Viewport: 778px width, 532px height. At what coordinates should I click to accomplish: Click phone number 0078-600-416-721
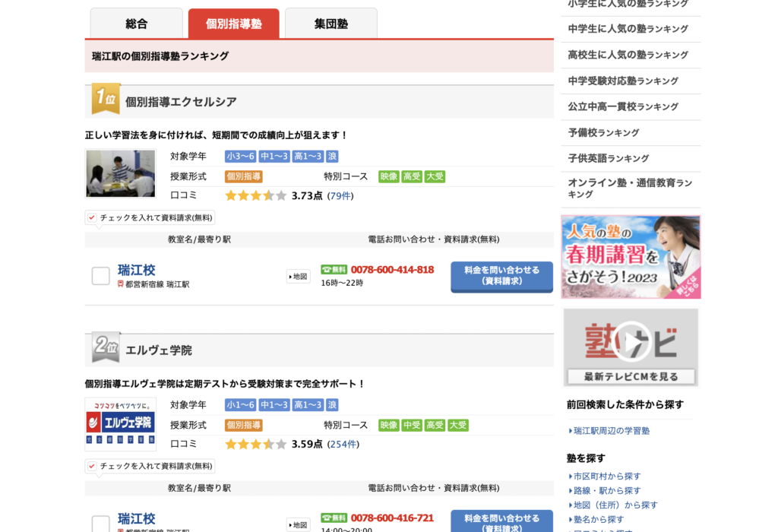(393, 518)
